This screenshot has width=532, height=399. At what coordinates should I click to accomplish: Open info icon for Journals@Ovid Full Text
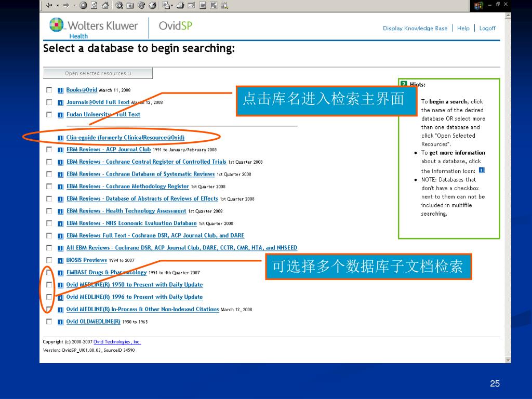(x=60, y=102)
